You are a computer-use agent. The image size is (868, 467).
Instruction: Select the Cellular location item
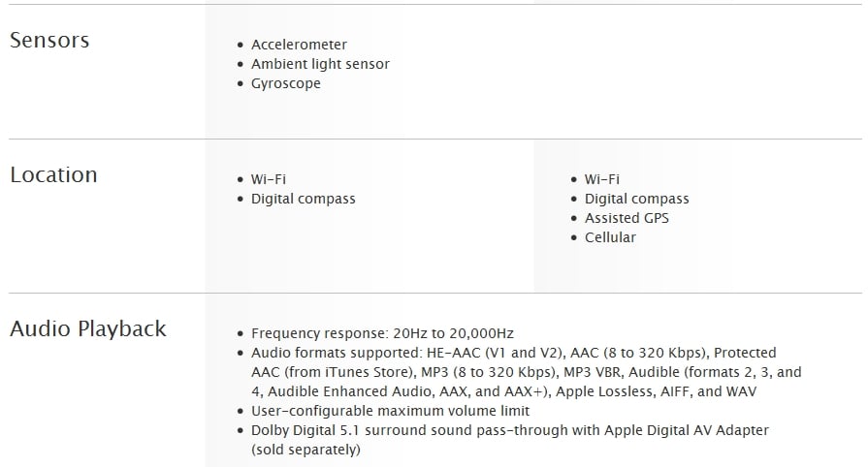610,237
